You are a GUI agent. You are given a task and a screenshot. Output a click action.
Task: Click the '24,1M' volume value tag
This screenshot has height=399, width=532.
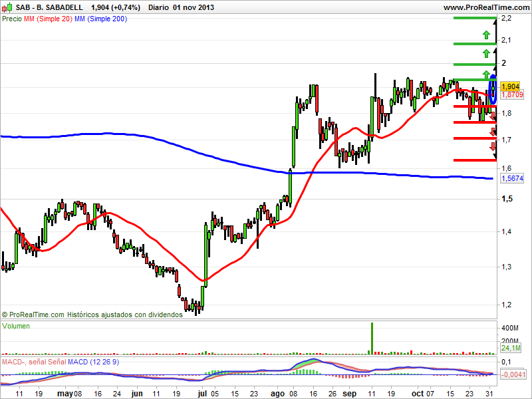tap(511, 348)
